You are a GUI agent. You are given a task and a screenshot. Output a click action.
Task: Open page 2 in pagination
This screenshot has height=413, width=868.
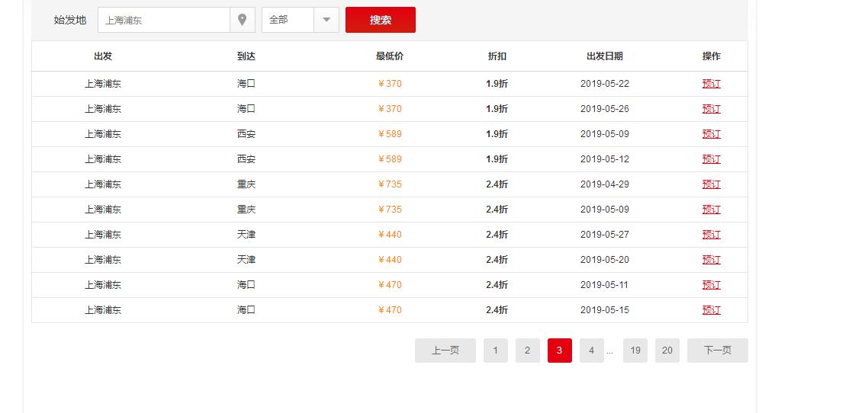[x=528, y=351]
